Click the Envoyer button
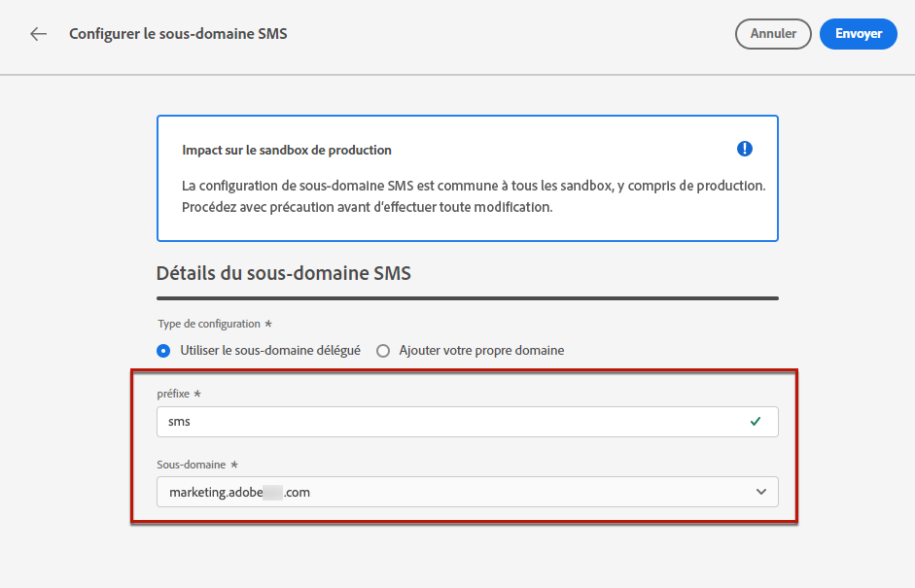 pyautogui.click(x=859, y=34)
